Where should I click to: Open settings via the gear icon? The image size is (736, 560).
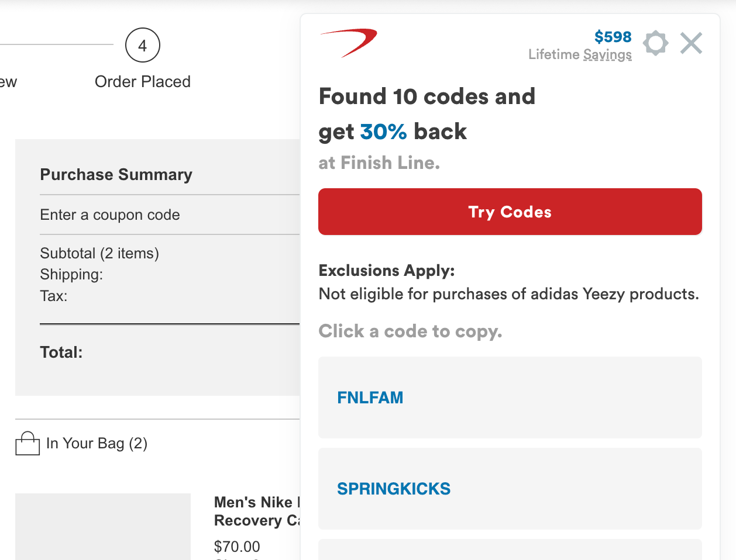[x=655, y=43]
